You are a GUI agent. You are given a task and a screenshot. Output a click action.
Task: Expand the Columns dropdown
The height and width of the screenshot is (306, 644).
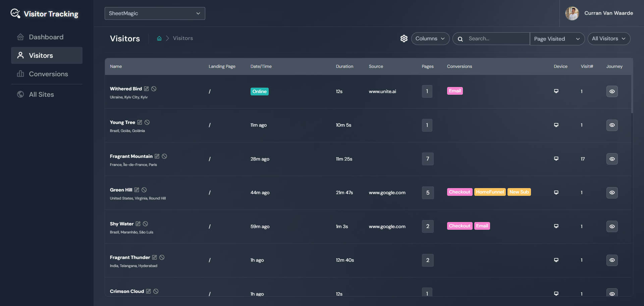[430, 38]
